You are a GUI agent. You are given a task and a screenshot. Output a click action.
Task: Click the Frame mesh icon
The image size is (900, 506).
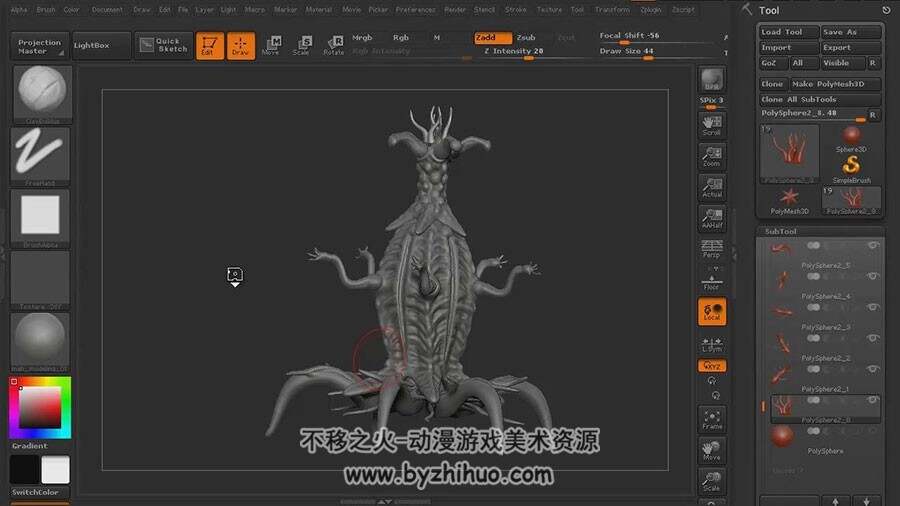[x=712, y=419]
